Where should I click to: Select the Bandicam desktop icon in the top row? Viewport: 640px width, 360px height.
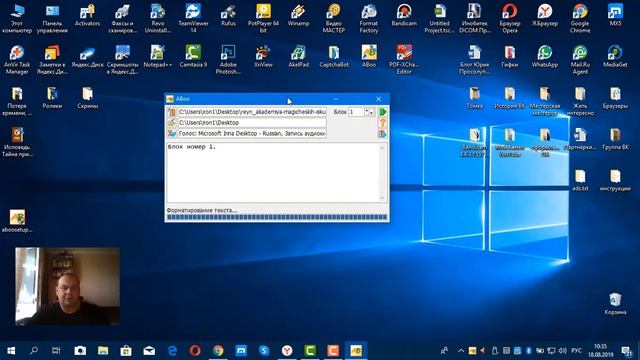pyautogui.click(x=404, y=16)
